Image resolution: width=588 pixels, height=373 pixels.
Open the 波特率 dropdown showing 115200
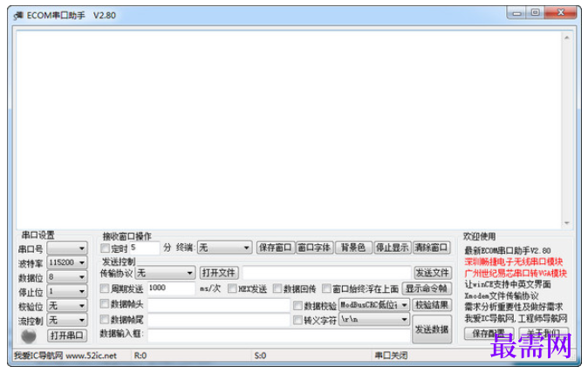[67, 262]
